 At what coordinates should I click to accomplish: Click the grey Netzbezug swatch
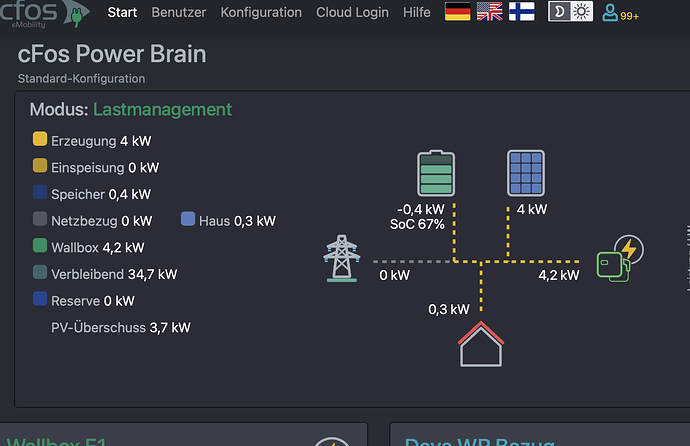tap(40, 219)
